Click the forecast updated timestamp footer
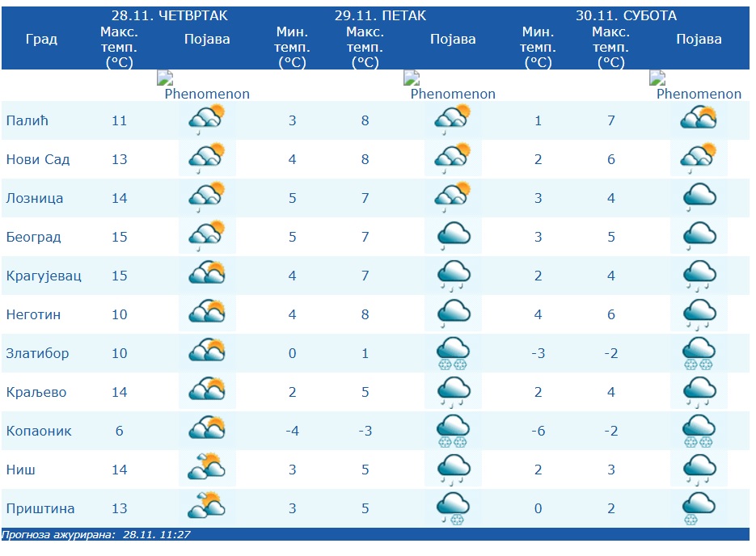Viewport: 756px width, 556px height. (96, 535)
